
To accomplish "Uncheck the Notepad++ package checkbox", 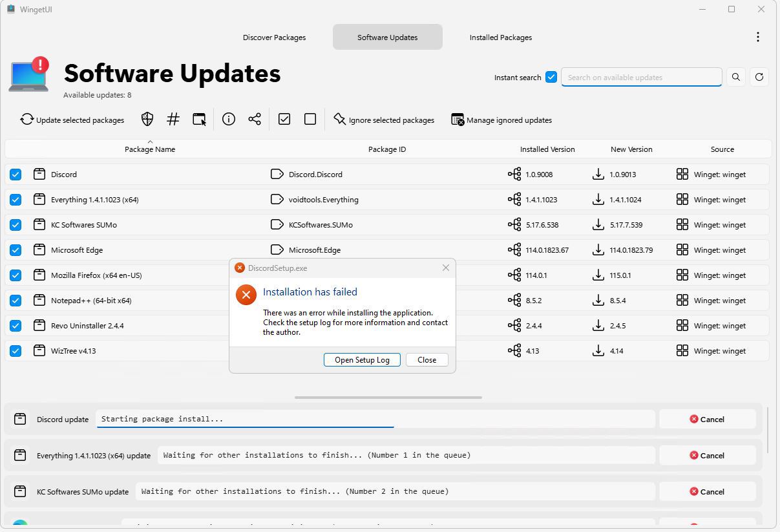I will (x=16, y=301).
